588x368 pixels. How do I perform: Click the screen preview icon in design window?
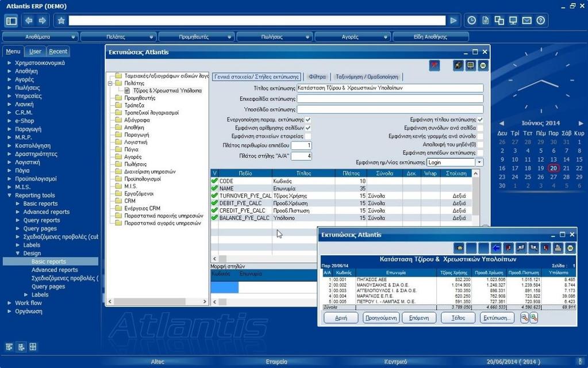click(470, 66)
